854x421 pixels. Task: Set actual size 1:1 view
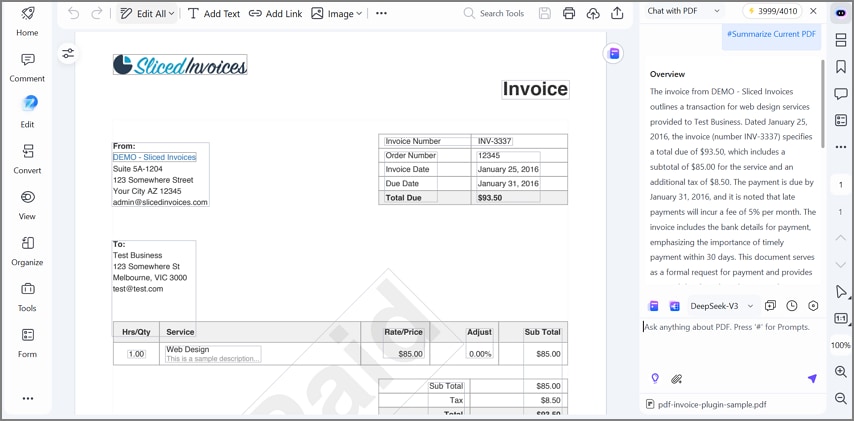point(840,318)
